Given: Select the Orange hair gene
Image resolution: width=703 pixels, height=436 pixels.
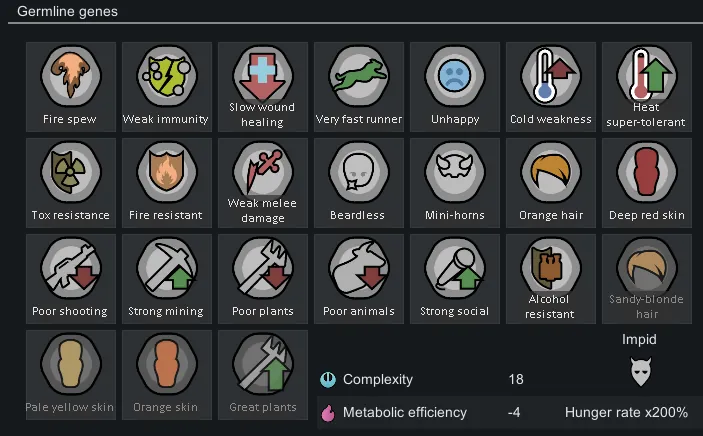Looking at the screenshot, I should pyautogui.click(x=551, y=183).
